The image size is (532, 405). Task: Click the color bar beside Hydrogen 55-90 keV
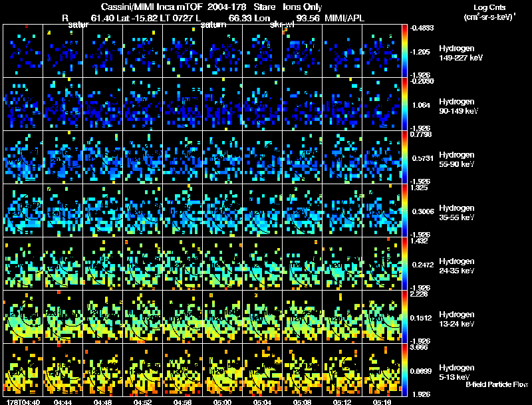click(404, 158)
